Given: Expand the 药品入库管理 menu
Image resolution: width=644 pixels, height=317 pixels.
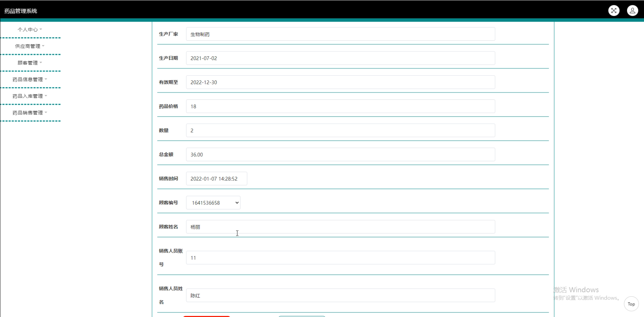Looking at the screenshot, I should coord(30,96).
